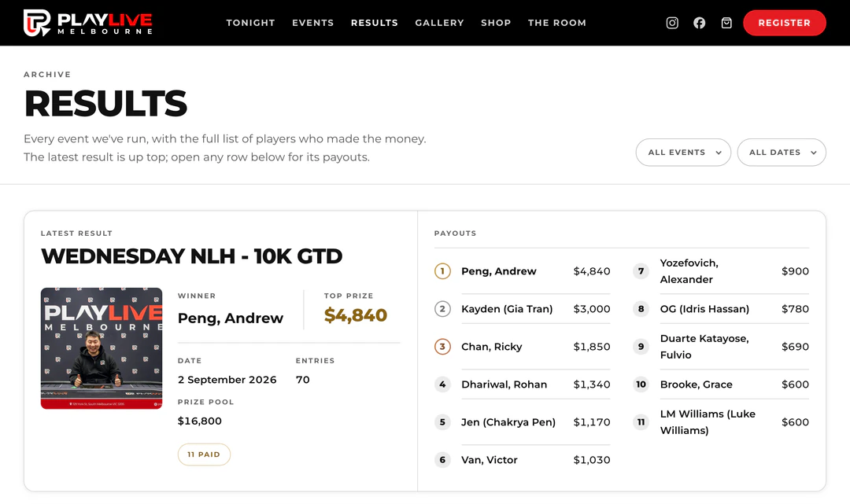Click the large Results page heading
850x504 pixels.
pos(105,103)
